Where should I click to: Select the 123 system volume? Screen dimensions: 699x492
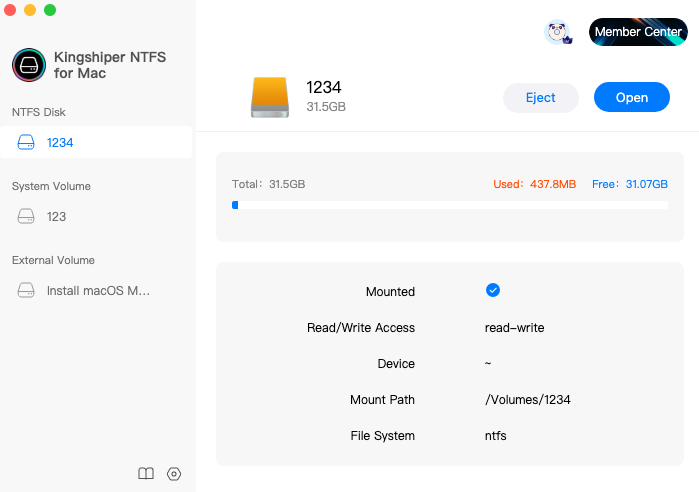[x=96, y=216]
